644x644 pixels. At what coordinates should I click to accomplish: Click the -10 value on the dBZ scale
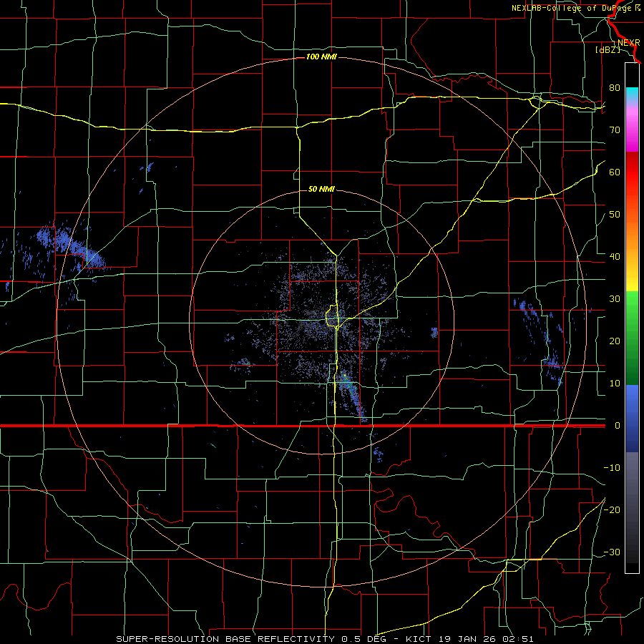[x=612, y=467]
